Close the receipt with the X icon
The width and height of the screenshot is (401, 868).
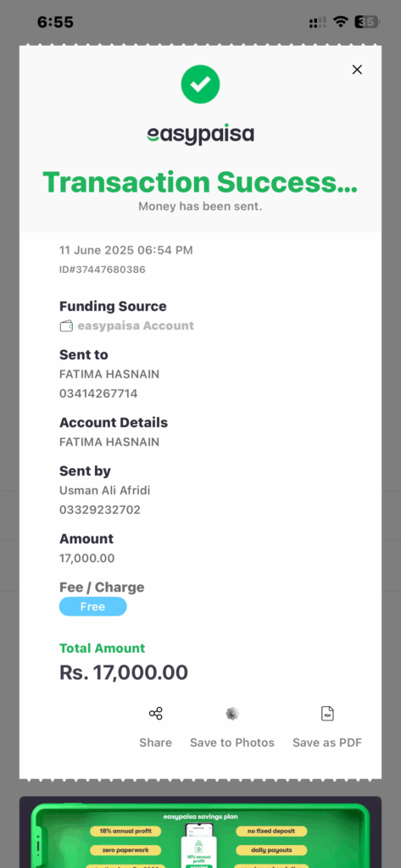[357, 70]
